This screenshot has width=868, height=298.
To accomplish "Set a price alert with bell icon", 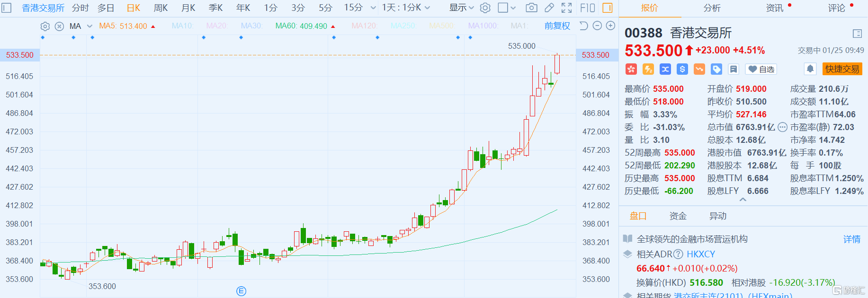I will click(810, 69).
